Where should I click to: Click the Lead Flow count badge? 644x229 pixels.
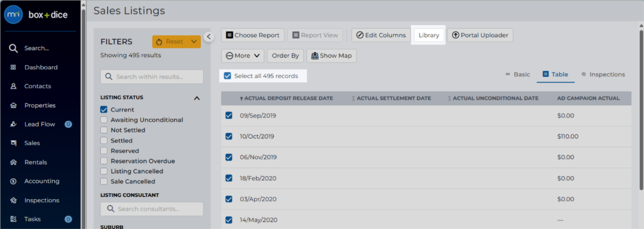point(68,124)
